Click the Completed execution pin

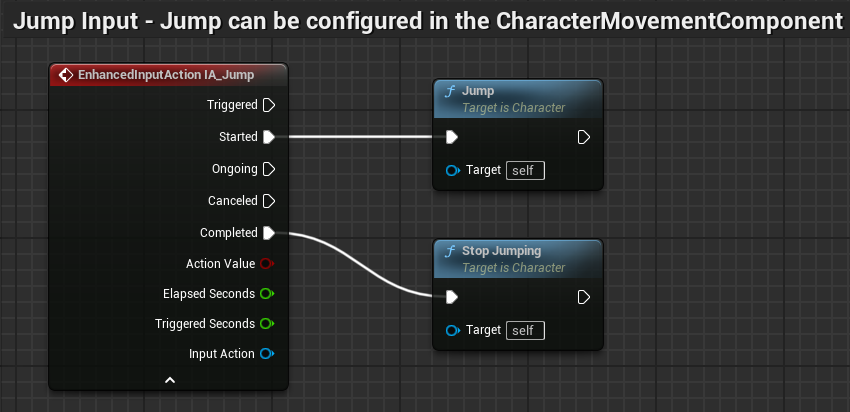pos(268,233)
